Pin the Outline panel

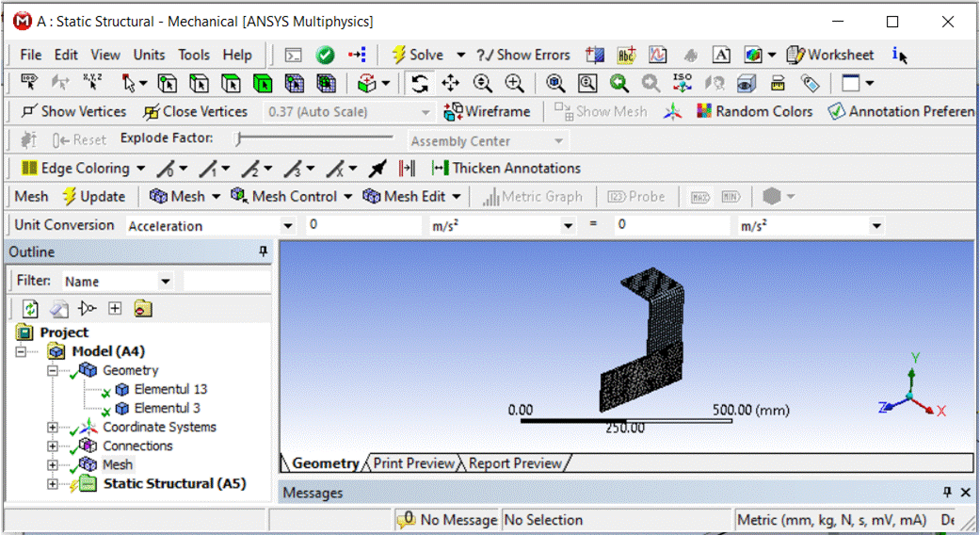[x=264, y=251]
